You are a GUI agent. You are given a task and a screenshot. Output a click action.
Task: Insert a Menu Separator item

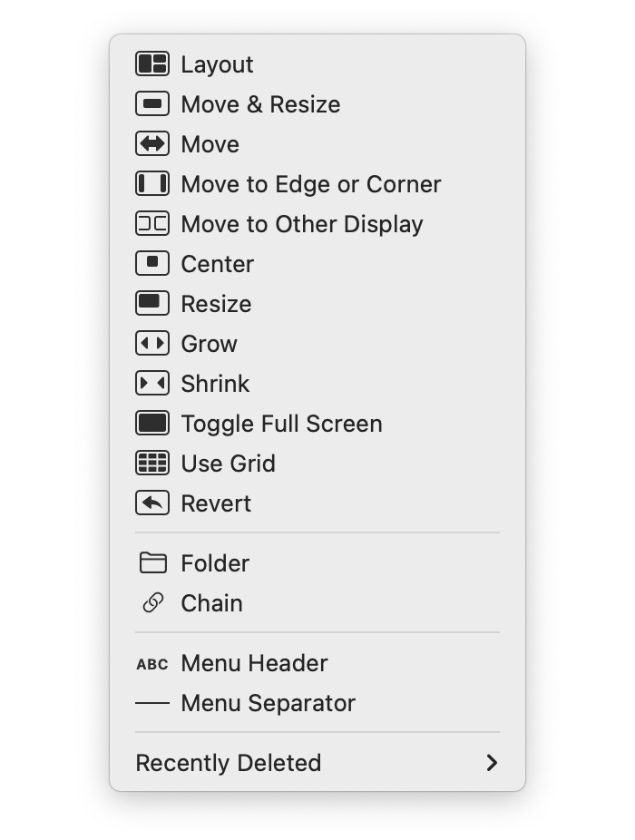point(268,703)
